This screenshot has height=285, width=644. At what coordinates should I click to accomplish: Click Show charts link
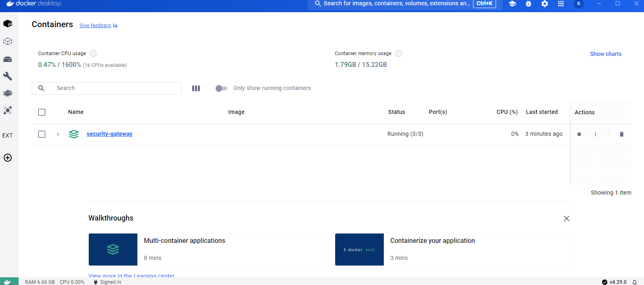[605, 54]
